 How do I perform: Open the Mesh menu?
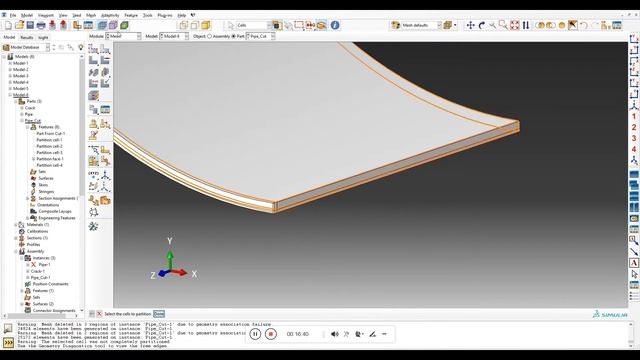click(91, 15)
